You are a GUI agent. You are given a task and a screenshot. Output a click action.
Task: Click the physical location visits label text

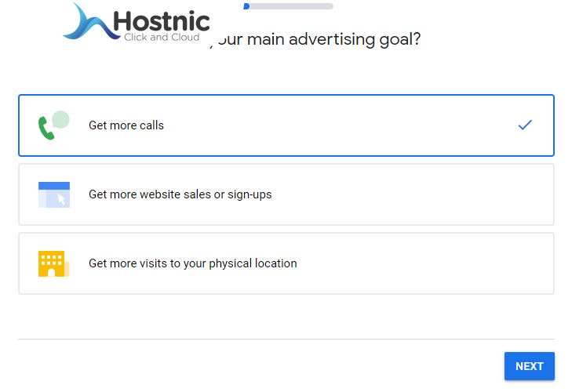pos(192,263)
